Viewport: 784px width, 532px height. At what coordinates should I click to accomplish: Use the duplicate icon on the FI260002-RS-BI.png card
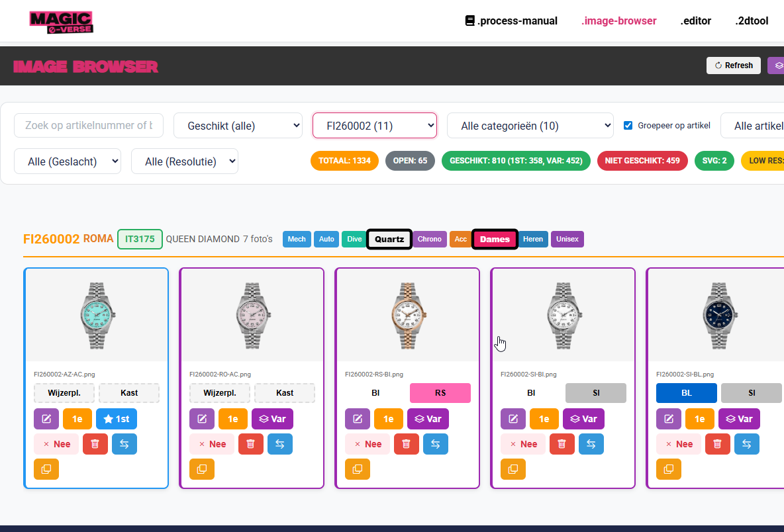tap(357, 469)
